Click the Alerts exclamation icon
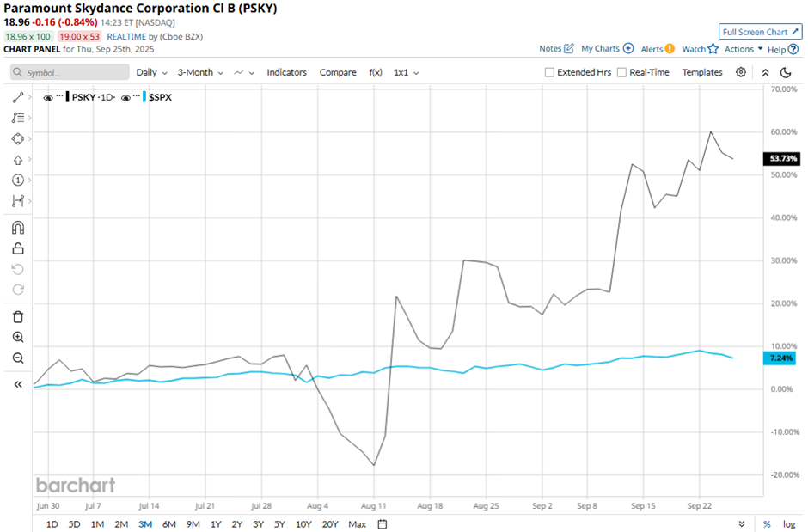 click(x=670, y=49)
